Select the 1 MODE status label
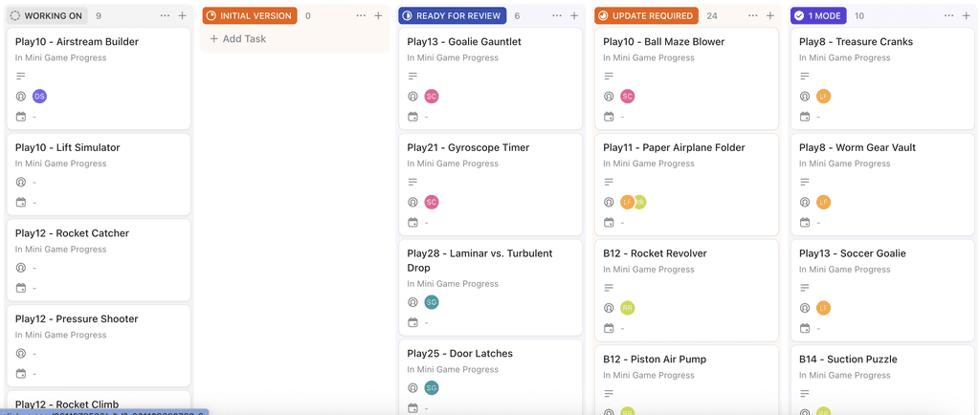The image size is (980, 415). coord(819,15)
